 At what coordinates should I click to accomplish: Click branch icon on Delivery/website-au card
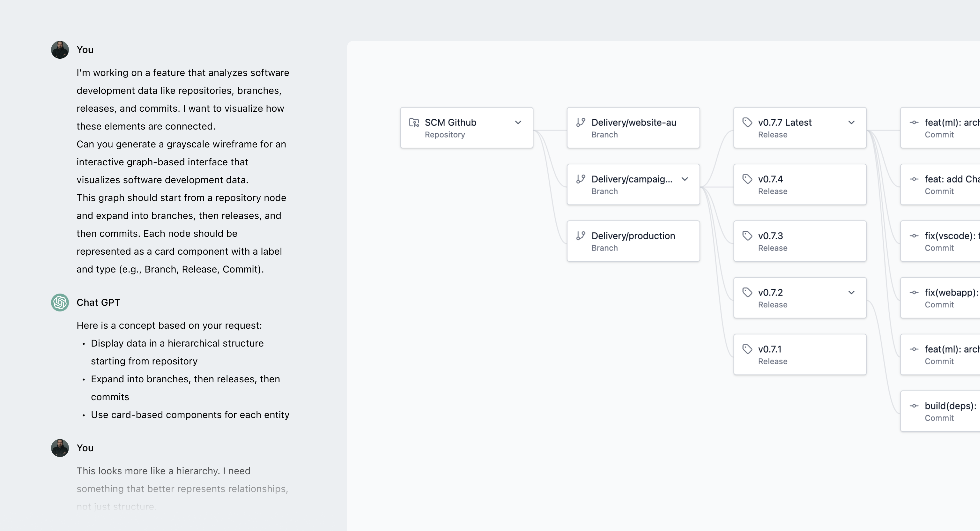click(581, 123)
